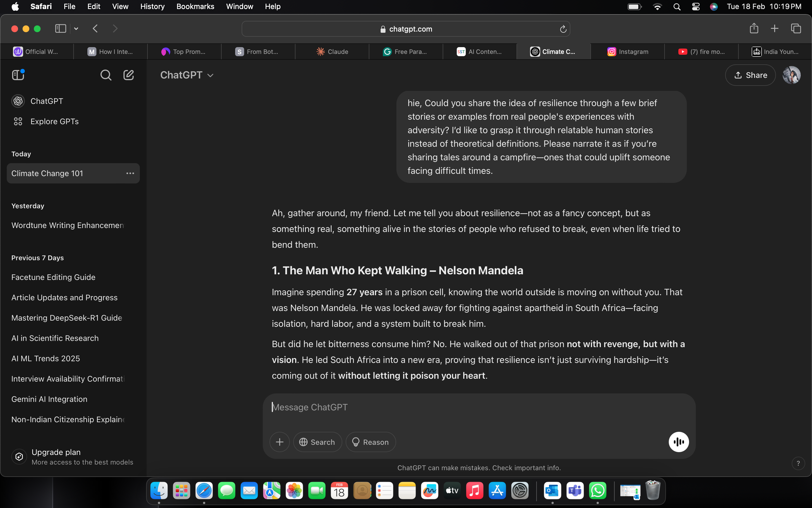Open Finder in the Dock

click(x=159, y=491)
